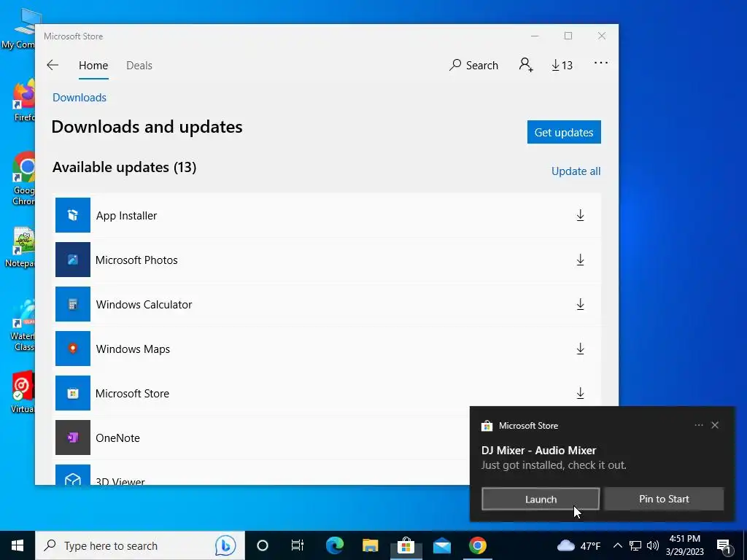Click the sign-in account icon
The image size is (747, 560).
click(525, 65)
